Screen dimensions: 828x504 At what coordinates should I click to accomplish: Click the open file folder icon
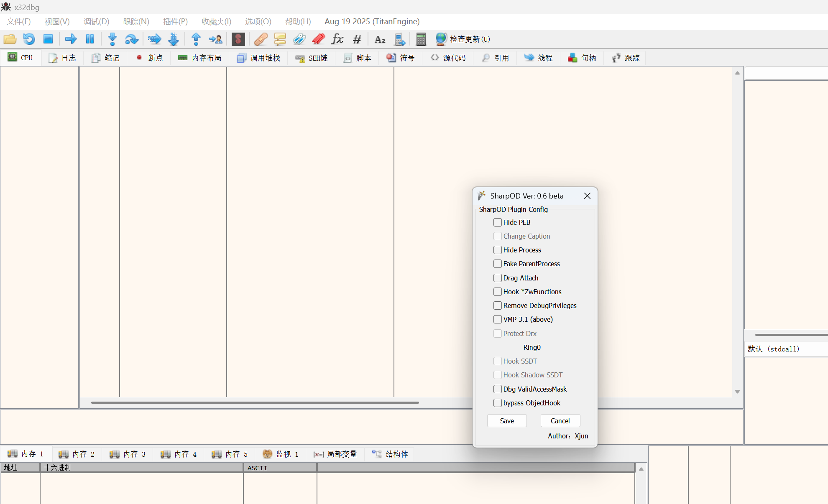tap(10, 39)
